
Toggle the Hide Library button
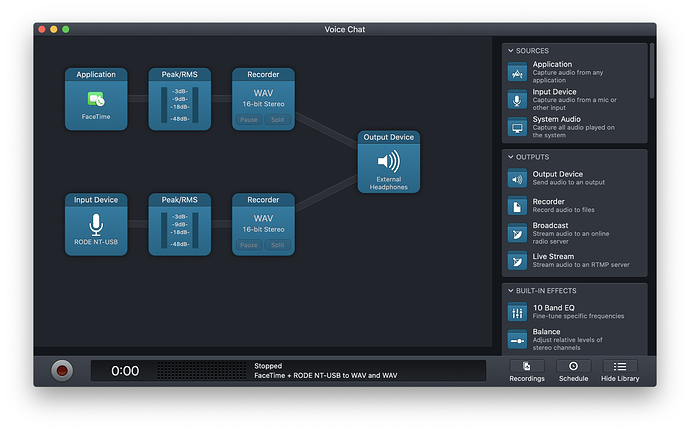(620, 371)
